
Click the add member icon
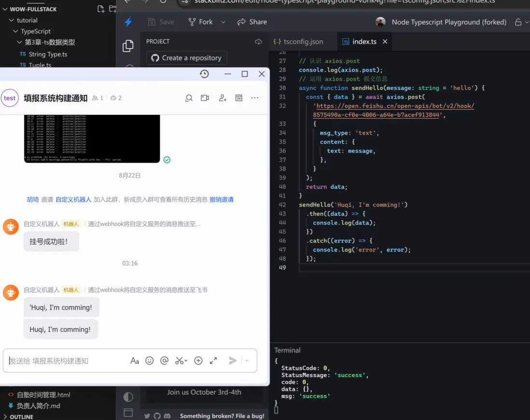point(222,98)
